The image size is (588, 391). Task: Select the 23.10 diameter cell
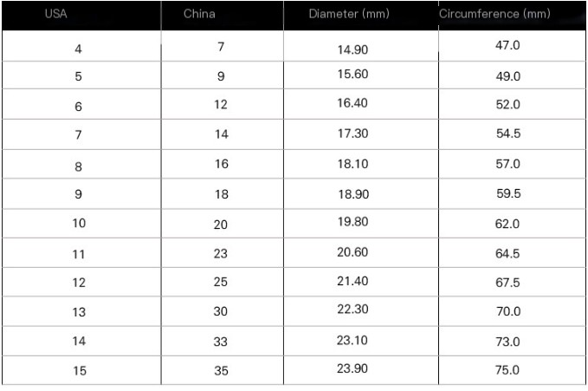pyautogui.click(x=352, y=340)
